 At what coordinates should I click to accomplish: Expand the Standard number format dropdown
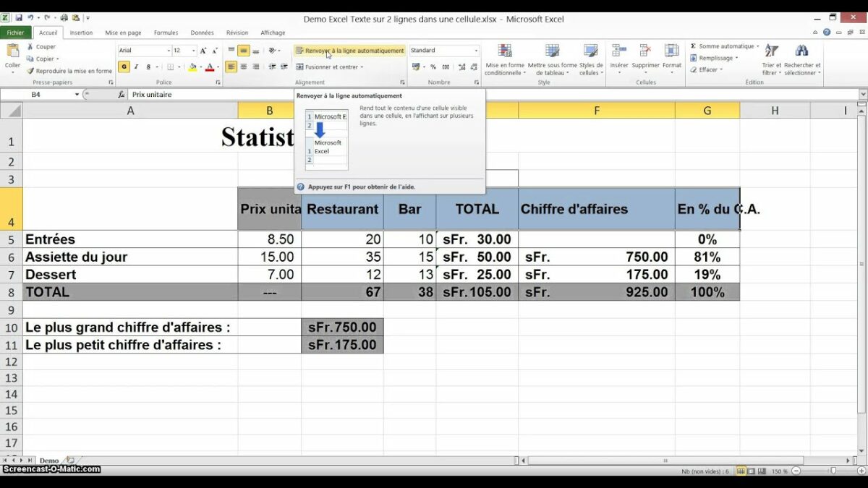coord(476,51)
